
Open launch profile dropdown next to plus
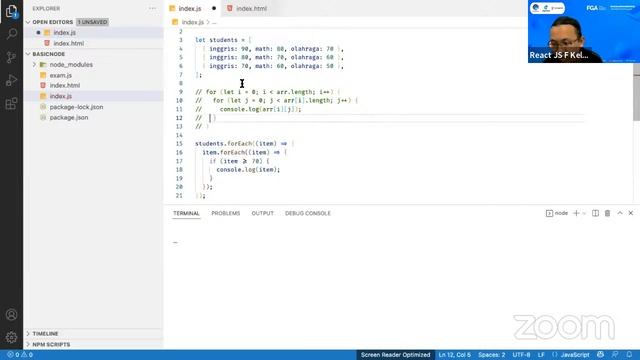point(584,213)
